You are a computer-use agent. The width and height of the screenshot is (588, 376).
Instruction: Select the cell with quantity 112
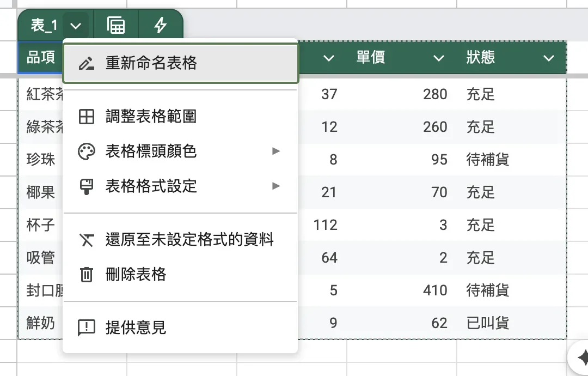[x=322, y=225]
